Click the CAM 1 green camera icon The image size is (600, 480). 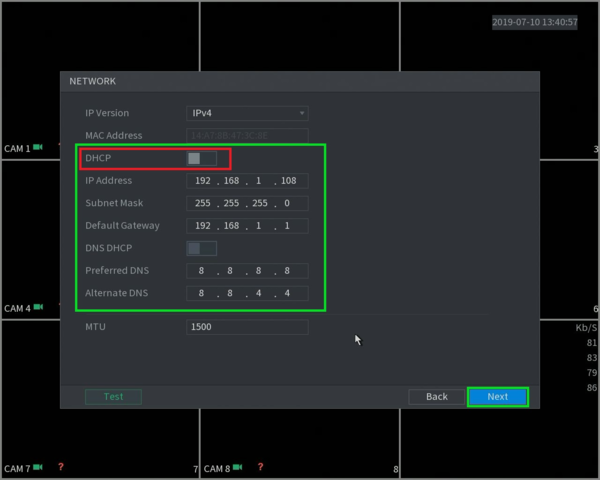pos(38,147)
